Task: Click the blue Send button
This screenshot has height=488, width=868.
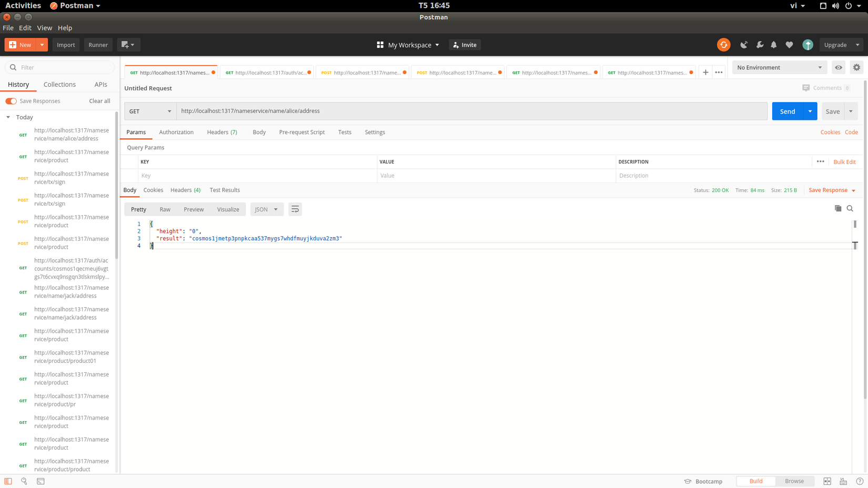Action: (788, 111)
